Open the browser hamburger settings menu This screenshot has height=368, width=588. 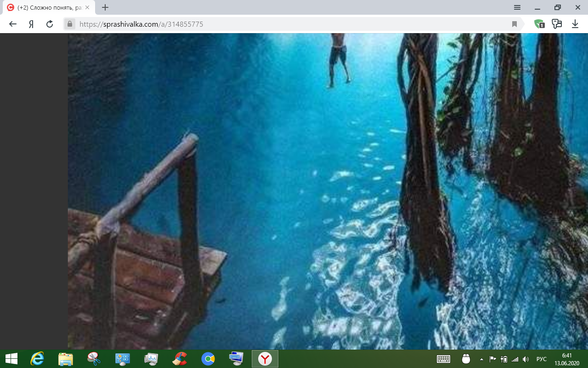(517, 7)
